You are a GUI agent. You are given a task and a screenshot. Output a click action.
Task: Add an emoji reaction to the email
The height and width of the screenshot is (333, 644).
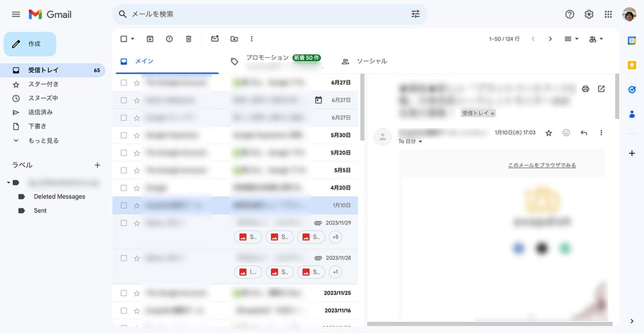pyautogui.click(x=566, y=132)
